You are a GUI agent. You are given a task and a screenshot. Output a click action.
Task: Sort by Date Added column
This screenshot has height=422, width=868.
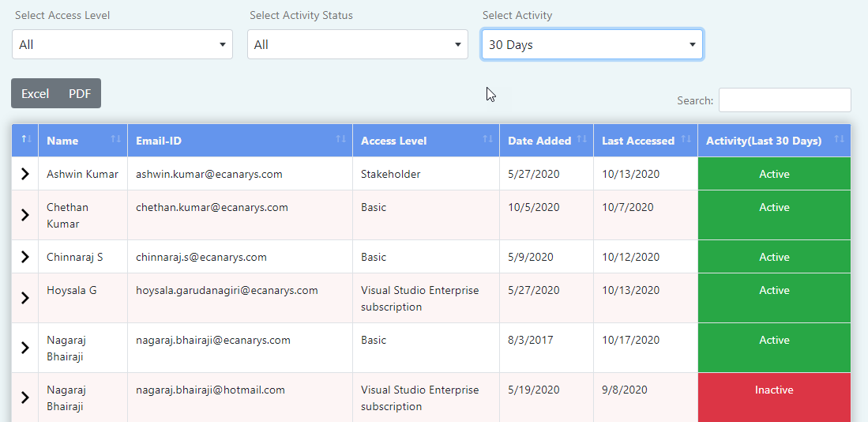pos(547,141)
